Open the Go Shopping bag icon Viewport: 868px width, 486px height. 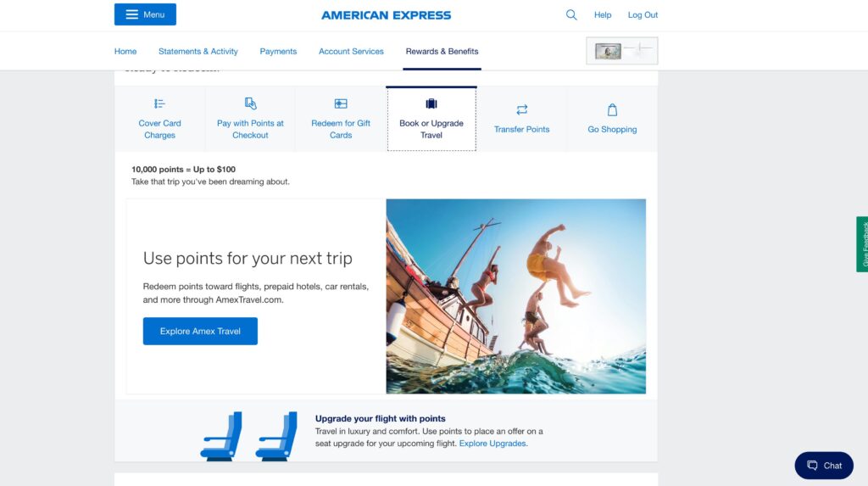pyautogui.click(x=612, y=109)
